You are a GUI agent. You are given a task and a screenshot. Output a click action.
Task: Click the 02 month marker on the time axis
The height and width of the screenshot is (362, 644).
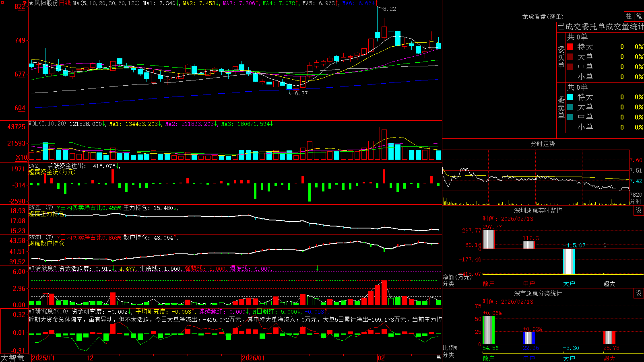[381, 358]
